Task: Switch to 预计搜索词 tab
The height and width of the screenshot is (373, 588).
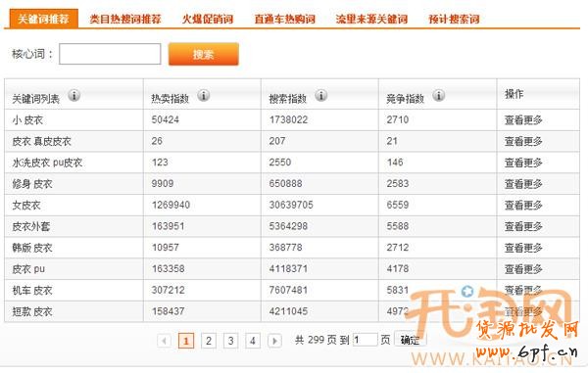Action: click(x=454, y=19)
